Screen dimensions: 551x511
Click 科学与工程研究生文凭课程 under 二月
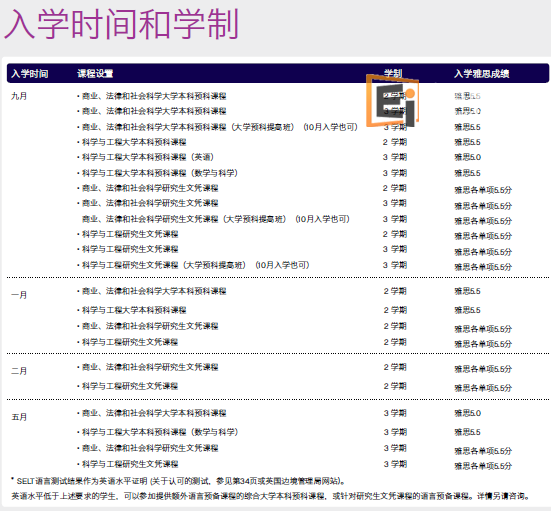pos(128,386)
